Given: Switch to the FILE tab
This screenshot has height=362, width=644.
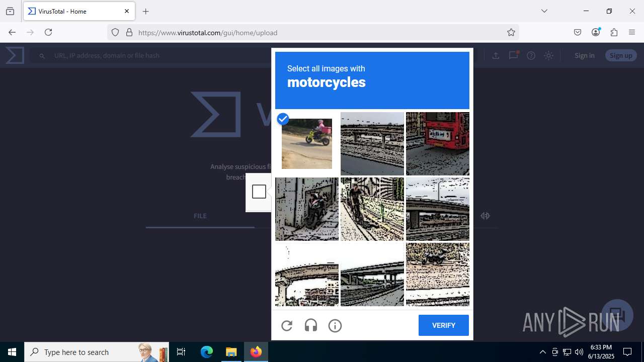Looking at the screenshot, I should [200, 216].
